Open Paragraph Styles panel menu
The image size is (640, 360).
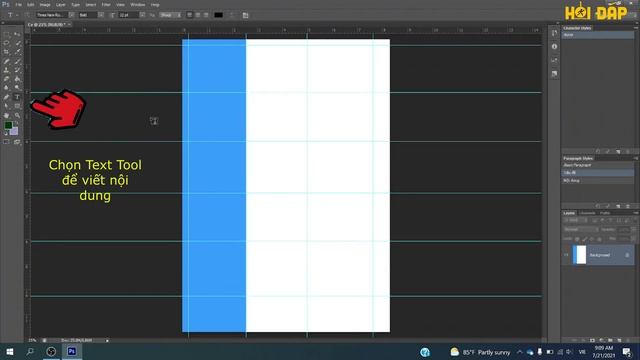[x=636, y=158]
